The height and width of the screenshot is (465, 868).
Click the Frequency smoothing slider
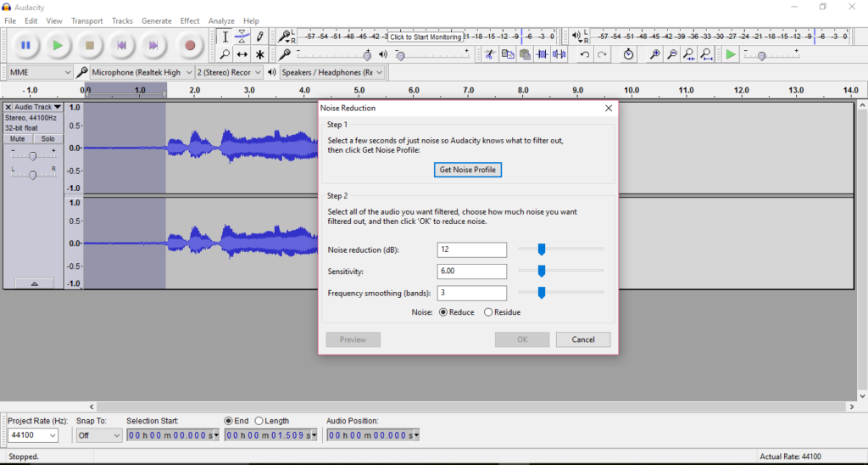(x=561, y=292)
